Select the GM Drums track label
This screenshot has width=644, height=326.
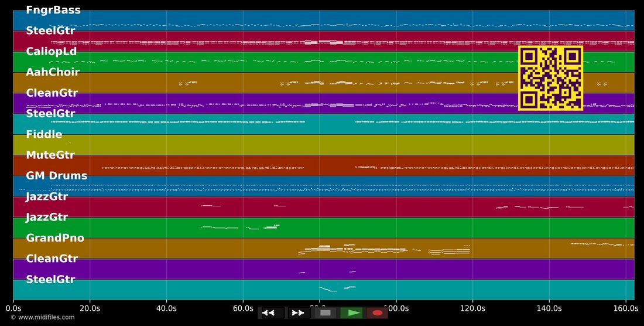click(x=57, y=176)
